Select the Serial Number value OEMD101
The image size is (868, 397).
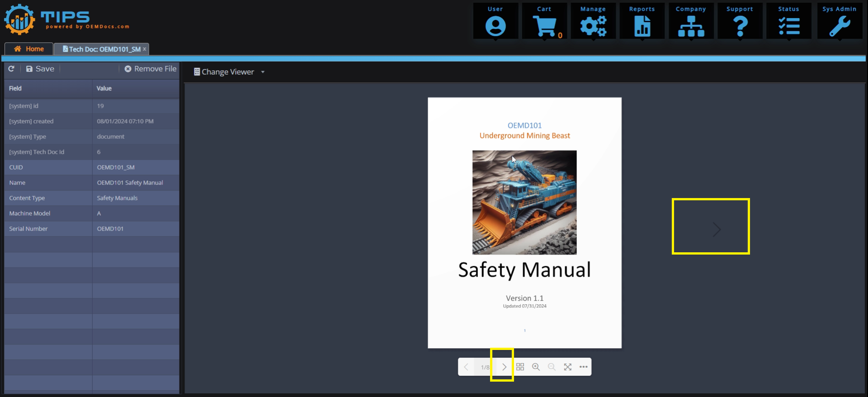110,229
